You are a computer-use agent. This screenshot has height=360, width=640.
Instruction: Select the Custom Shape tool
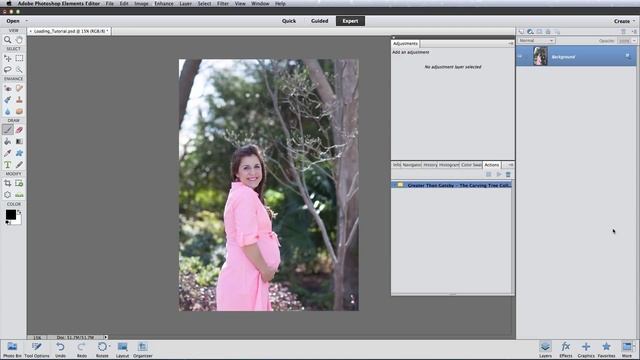[19, 153]
